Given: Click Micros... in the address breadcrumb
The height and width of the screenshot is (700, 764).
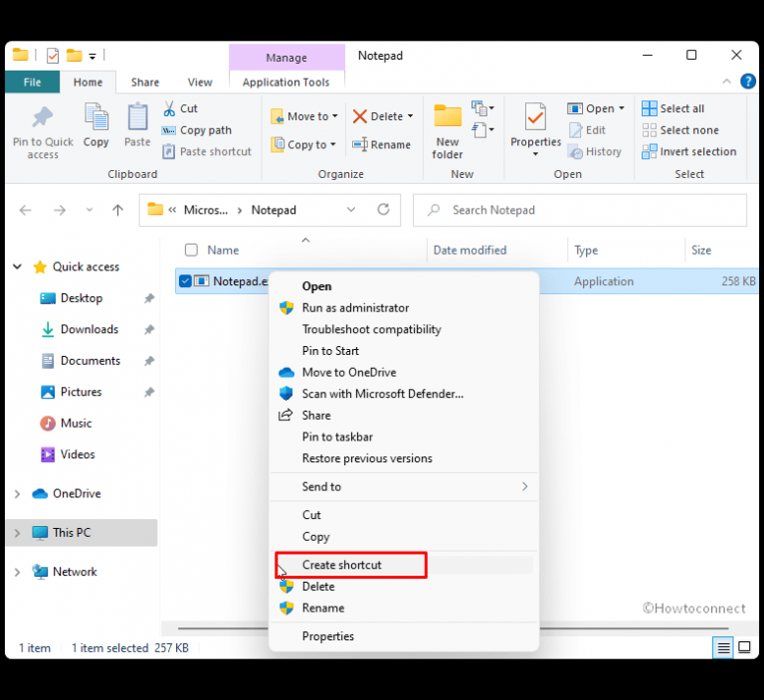Looking at the screenshot, I should (206, 210).
